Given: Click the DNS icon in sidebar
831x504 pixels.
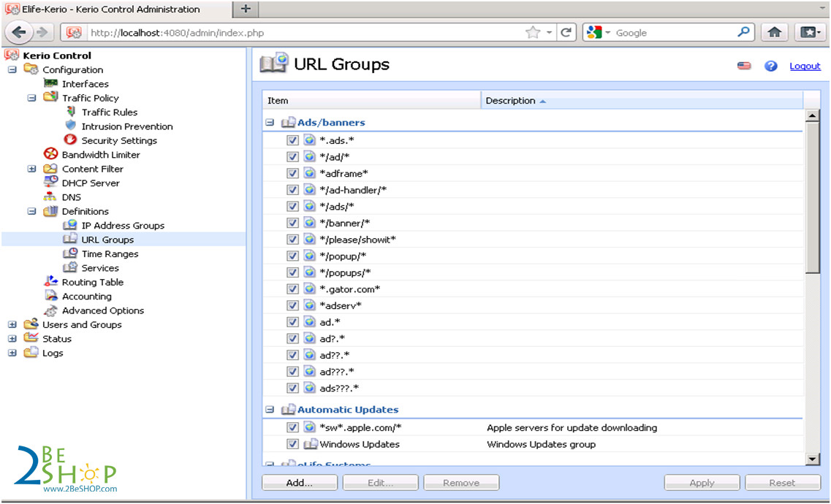Looking at the screenshot, I should (x=50, y=196).
